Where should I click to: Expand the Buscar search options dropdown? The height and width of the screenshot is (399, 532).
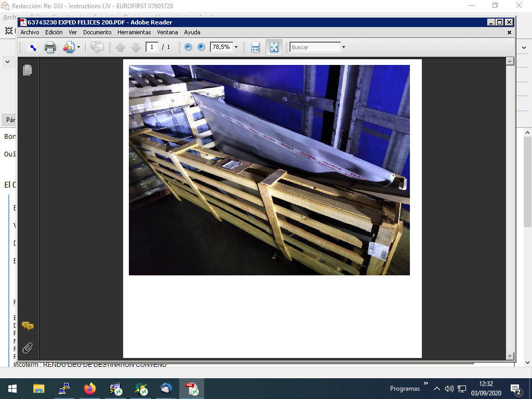343,47
